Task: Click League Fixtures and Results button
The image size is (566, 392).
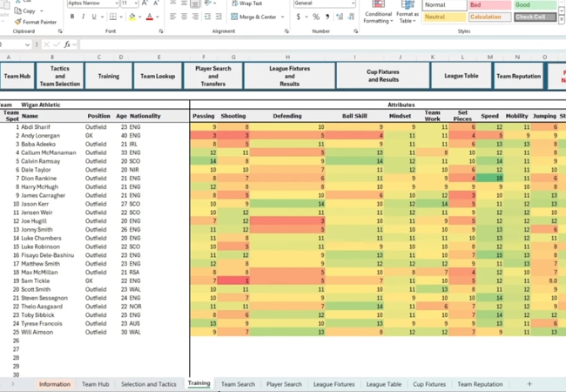Action: coord(289,76)
